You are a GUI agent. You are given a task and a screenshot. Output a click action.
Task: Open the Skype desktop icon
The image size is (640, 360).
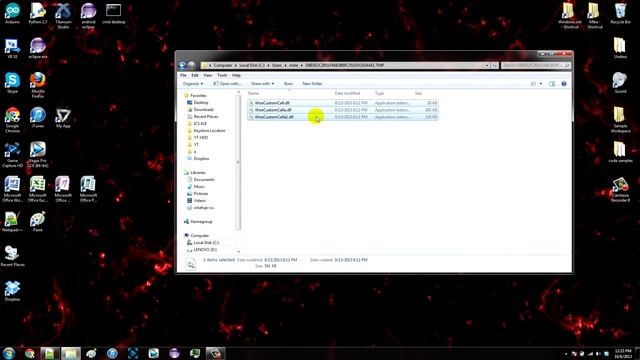[12, 83]
